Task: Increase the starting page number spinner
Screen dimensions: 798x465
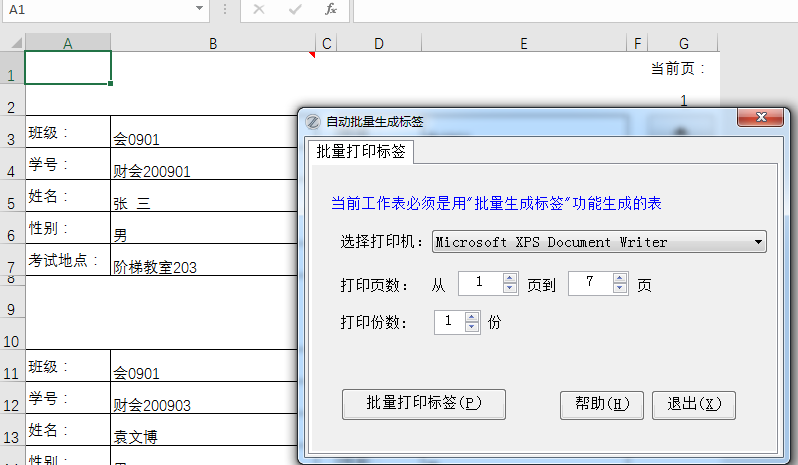Action: [x=510, y=279]
